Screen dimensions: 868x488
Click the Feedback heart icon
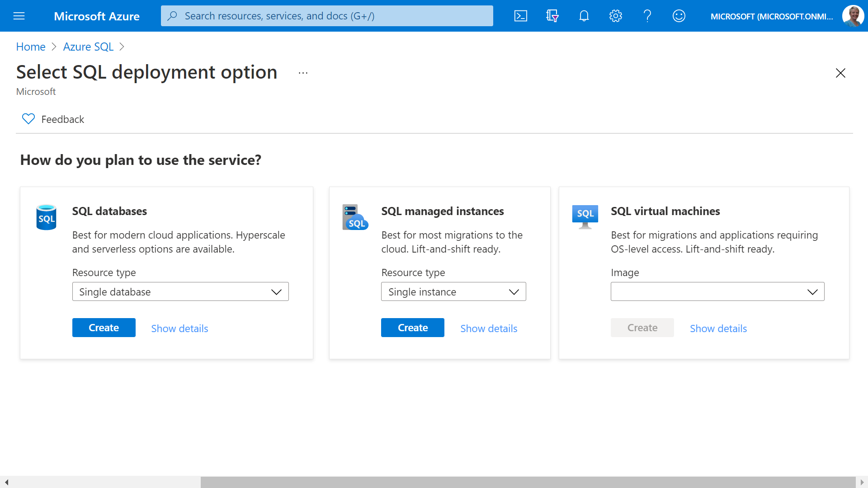click(x=28, y=119)
